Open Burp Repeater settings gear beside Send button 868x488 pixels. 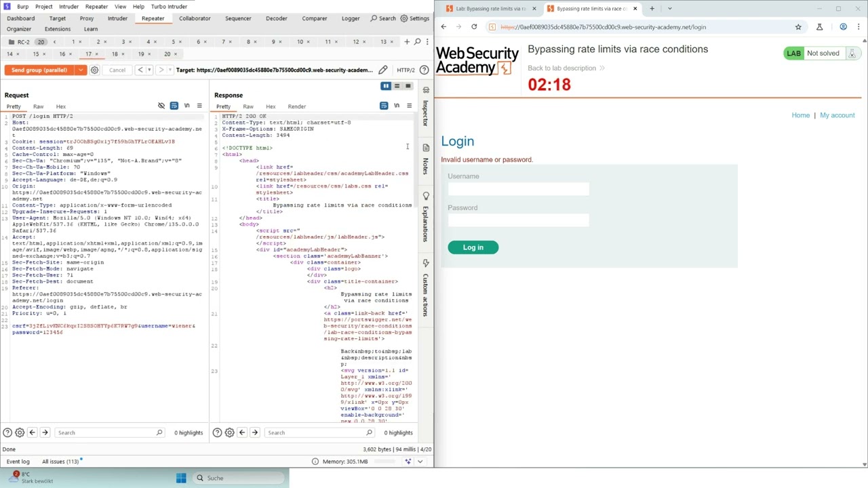[95, 70]
